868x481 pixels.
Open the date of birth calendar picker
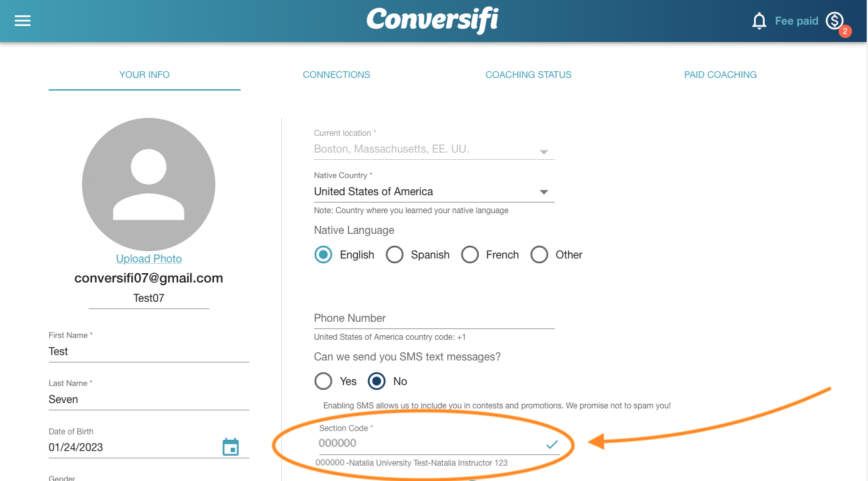(x=230, y=447)
